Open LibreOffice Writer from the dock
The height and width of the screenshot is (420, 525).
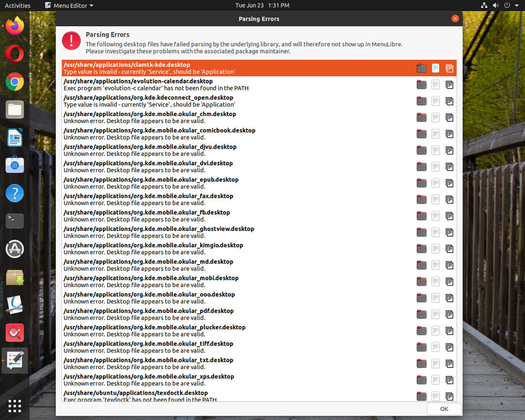point(15,138)
